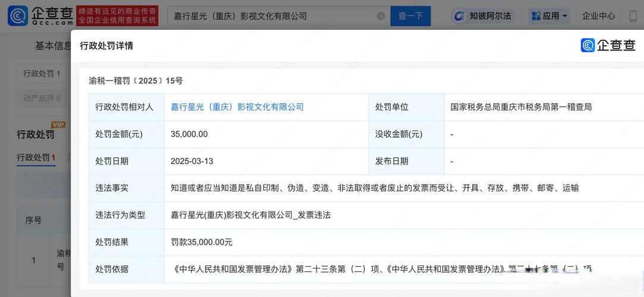Switch to the 基本信息 tab behind the dialog
Screen dimensions: 644x297
[x=52, y=46]
